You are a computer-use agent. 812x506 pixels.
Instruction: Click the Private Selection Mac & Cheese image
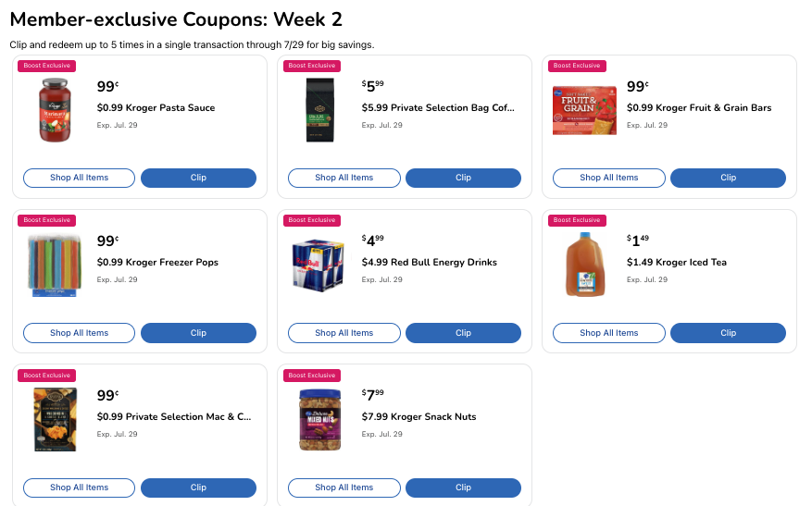pyautogui.click(x=55, y=419)
